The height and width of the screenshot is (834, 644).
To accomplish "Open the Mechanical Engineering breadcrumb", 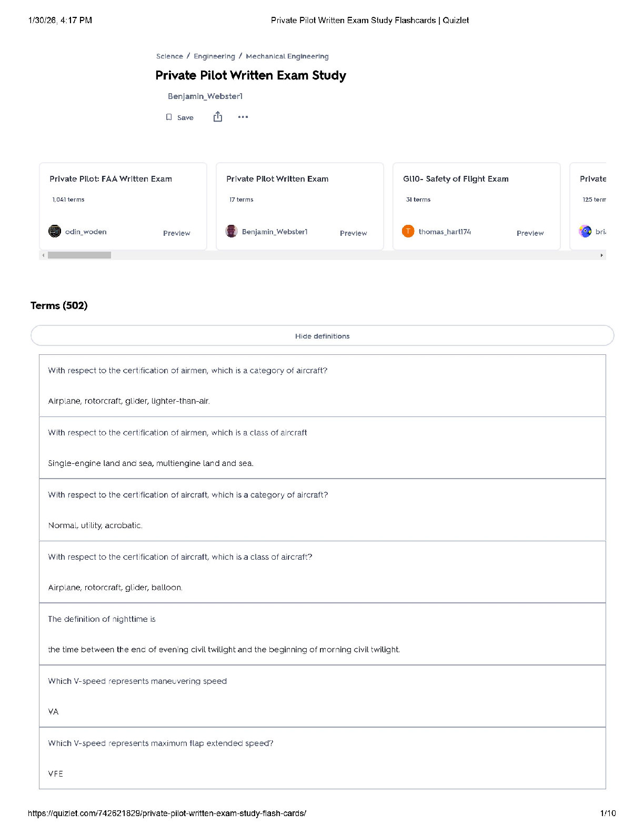I will pos(287,56).
